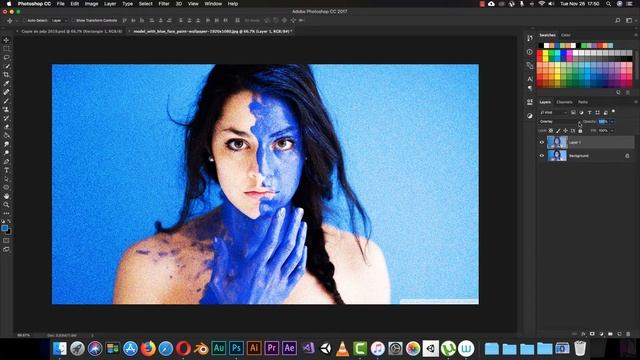Select the Brush tool
The height and width of the screenshot is (360, 640).
(6, 101)
